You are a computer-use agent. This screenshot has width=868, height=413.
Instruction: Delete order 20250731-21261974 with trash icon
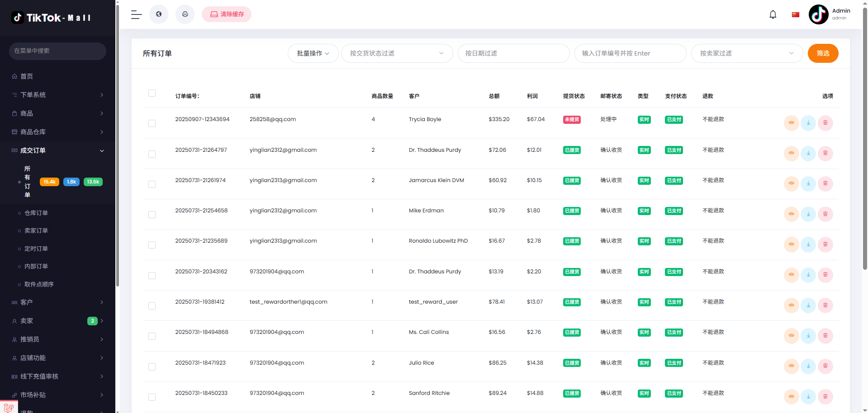pos(825,183)
